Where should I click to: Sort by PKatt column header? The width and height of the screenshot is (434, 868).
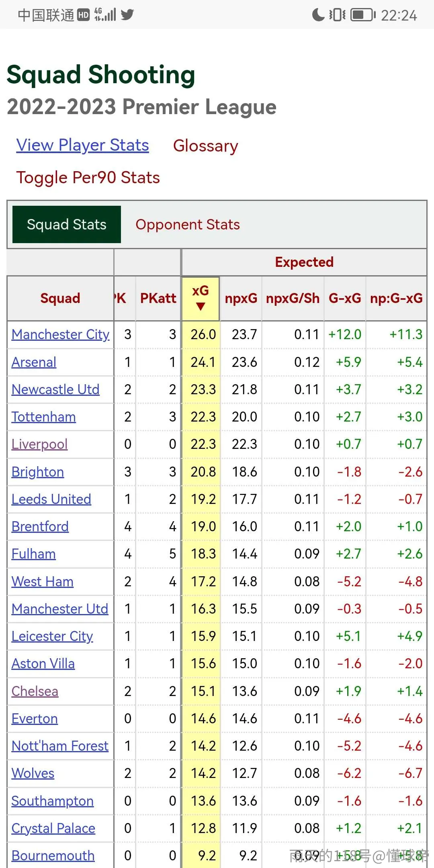(158, 298)
